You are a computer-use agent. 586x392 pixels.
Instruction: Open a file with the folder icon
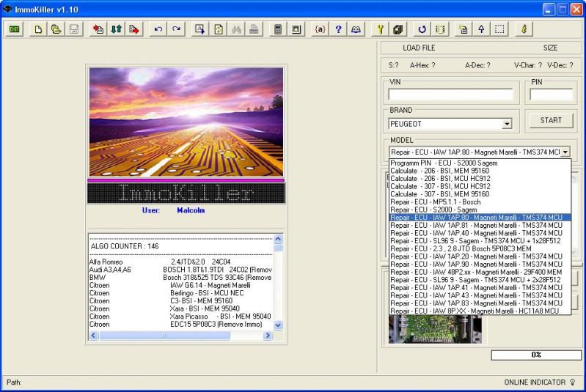(56, 29)
